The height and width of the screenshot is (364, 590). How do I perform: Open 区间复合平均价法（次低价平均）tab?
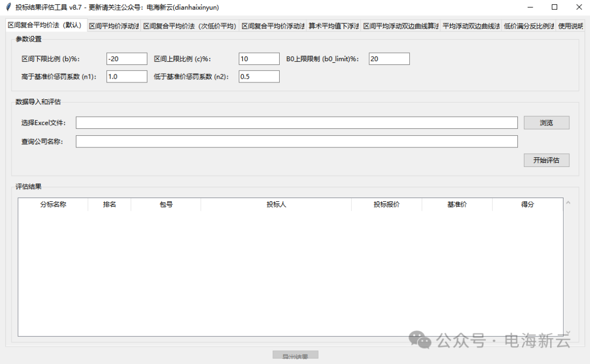tap(190, 26)
